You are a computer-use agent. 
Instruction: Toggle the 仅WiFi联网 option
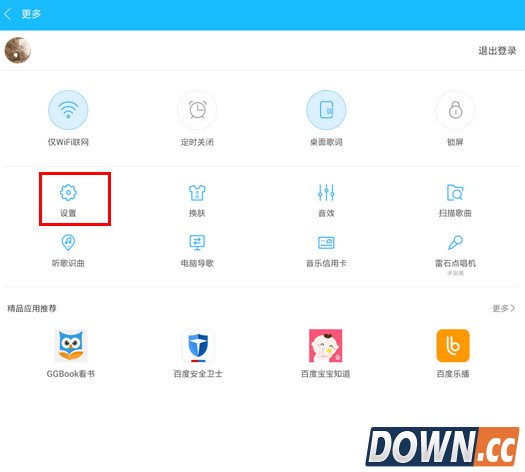68,110
